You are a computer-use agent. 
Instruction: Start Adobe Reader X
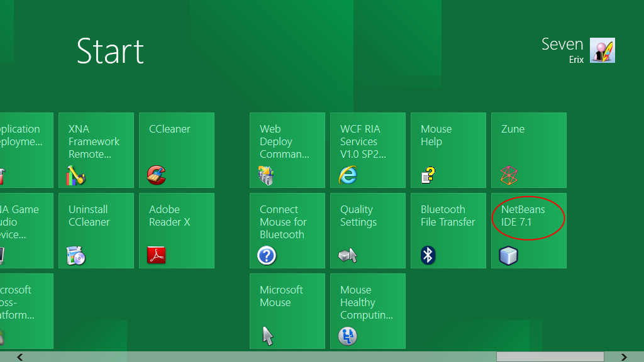[x=177, y=231]
